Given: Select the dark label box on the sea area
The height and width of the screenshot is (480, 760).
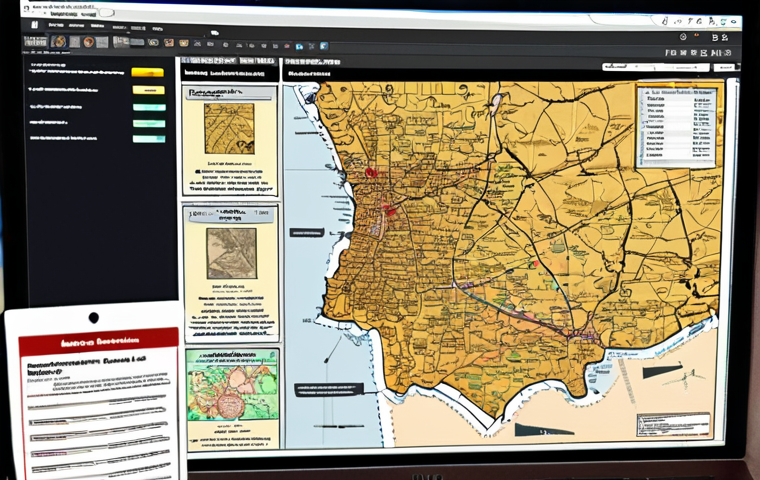Looking at the screenshot, I should [x=307, y=233].
